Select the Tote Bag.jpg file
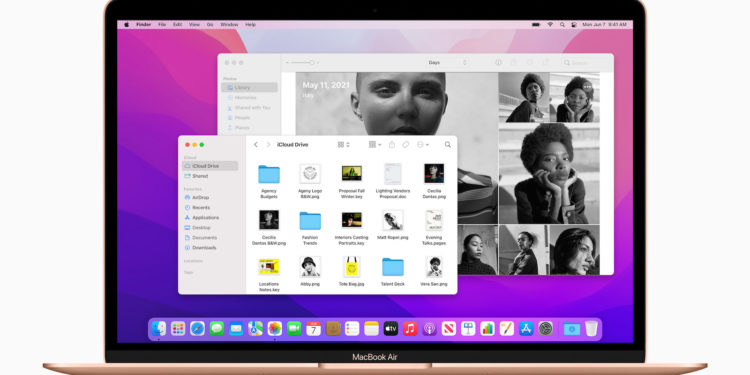The height and width of the screenshot is (375, 750). [352, 272]
